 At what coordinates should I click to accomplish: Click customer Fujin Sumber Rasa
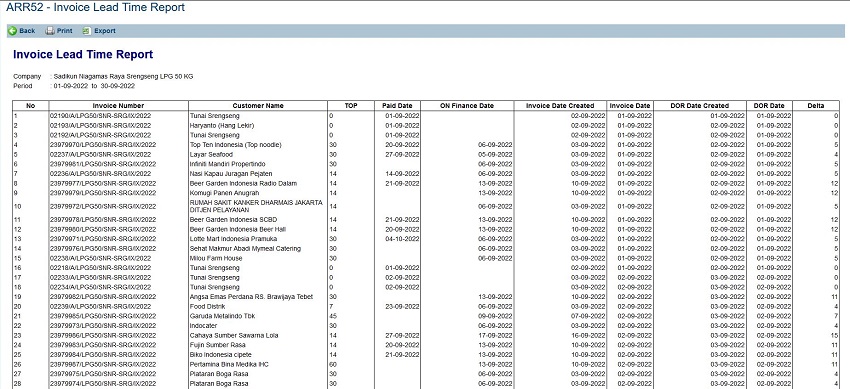217,345
